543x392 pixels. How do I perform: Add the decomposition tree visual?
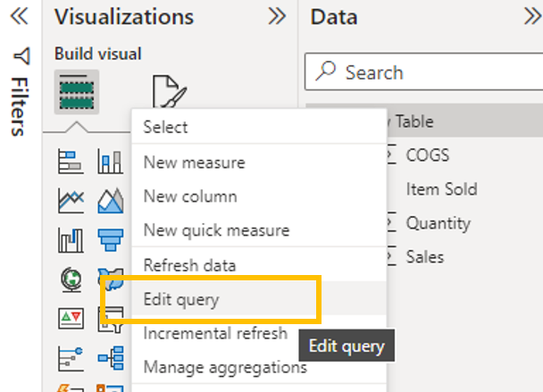(x=110, y=357)
